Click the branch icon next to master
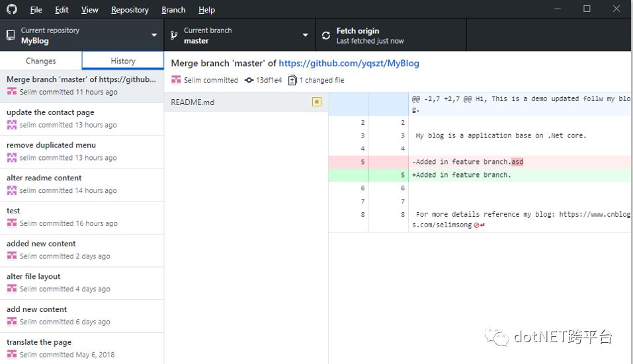The image size is (633, 364). 174,36
